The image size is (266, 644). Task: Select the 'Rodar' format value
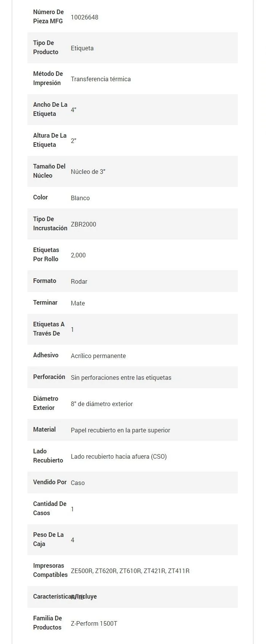tap(79, 281)
